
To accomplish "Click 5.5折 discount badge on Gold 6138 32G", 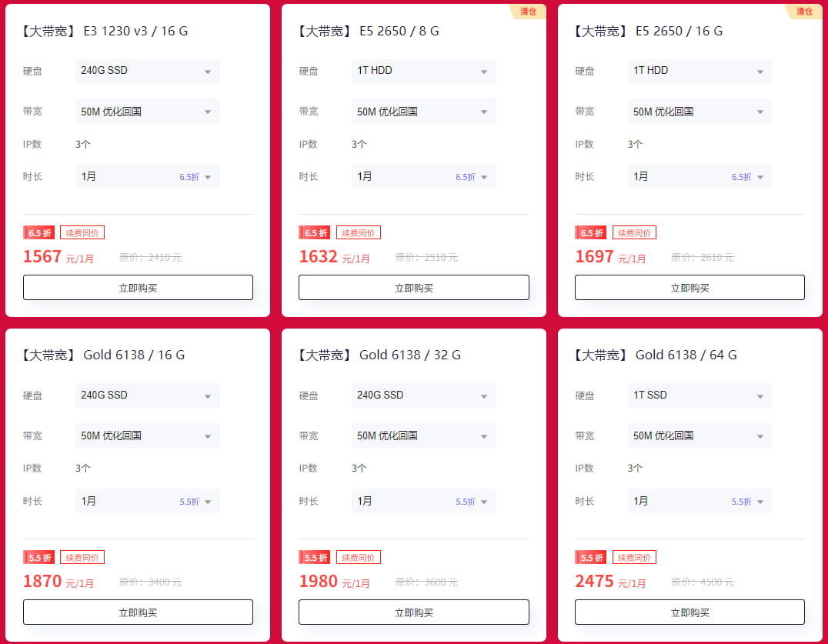I will 315,557.
